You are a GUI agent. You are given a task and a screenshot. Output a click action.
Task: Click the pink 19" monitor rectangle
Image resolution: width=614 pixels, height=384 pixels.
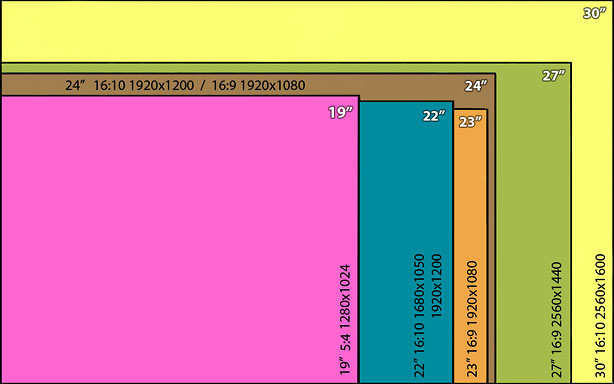tap(180, 240)
